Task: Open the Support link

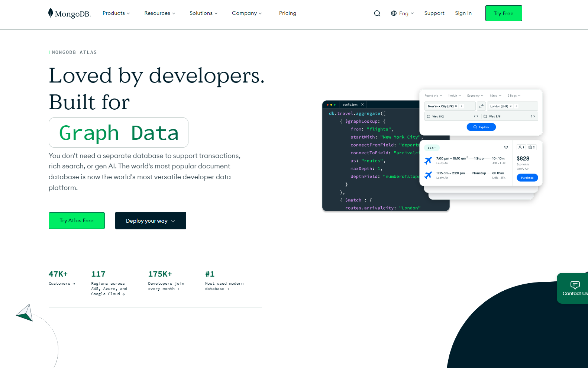Action: [434, 13]
